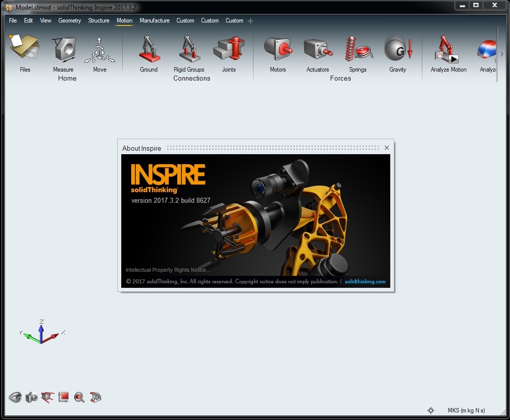Image resolution: width=510 pixels, height=420 pixels.
Task: Switch to the Manufacture ribbon tab
Action: pyautogui.click(x=155, y=21)
